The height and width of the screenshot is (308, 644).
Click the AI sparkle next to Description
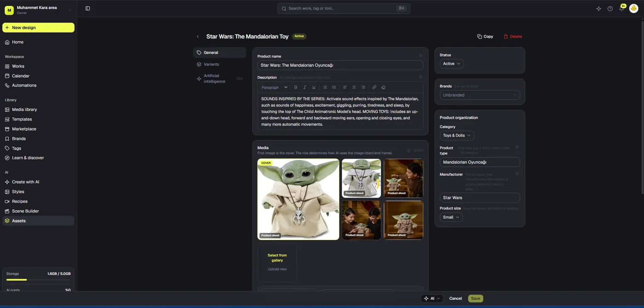click(420, 77)
